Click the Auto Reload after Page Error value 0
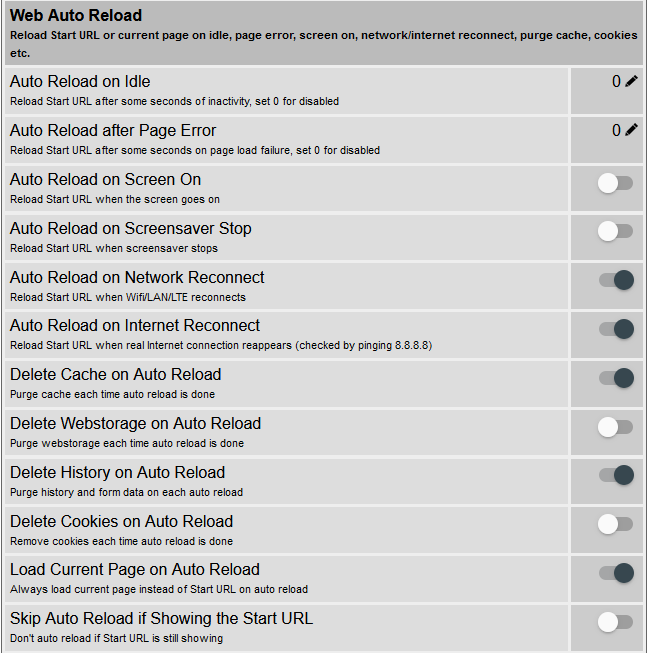This screenshot has height=653, width=647. coord(617,131)
